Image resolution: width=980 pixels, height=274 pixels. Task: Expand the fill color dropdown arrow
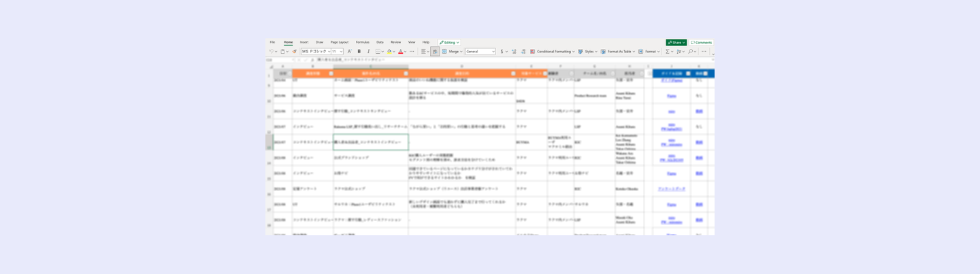coord(393,52)
